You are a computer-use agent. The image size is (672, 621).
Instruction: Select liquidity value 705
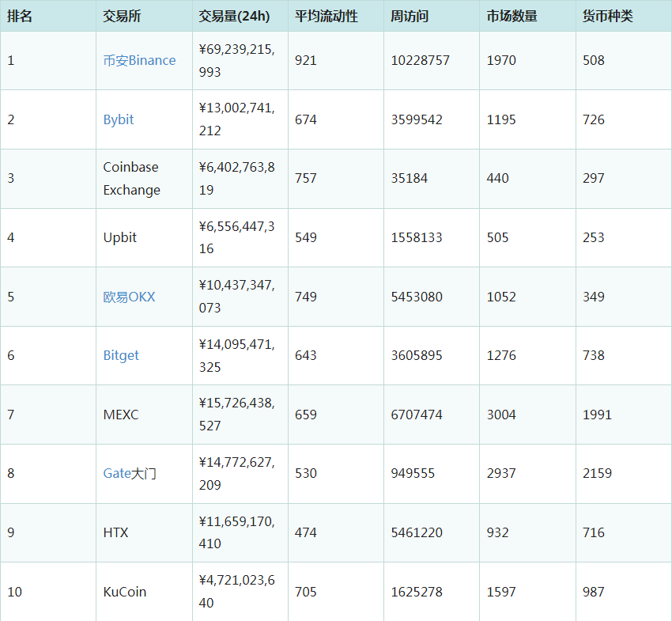pos(306,592)
